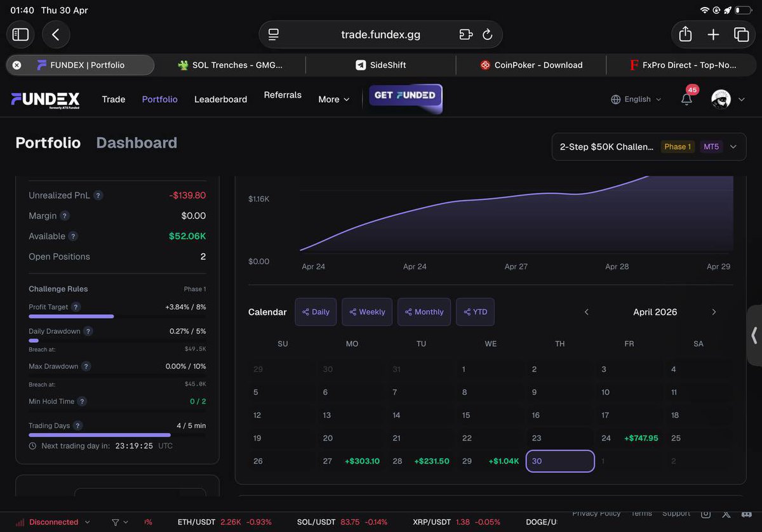Open the extensions icon in the address bar
This screenshot has height=532, width=762.
[466, 34]
